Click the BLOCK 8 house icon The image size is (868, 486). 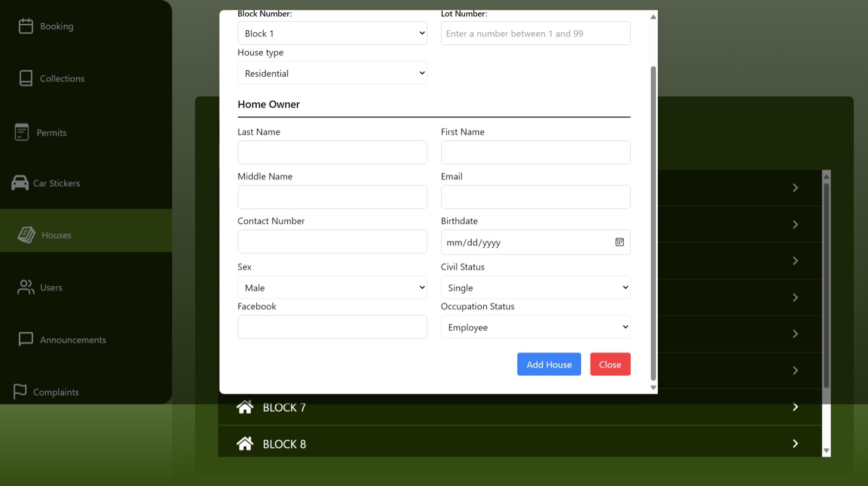point(245,443)
